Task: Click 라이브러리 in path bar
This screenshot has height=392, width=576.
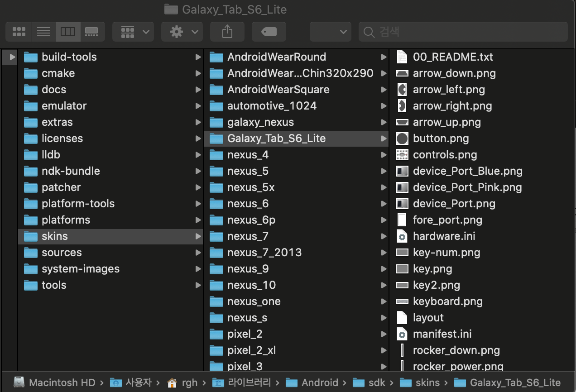Action: tap(242, 382)
